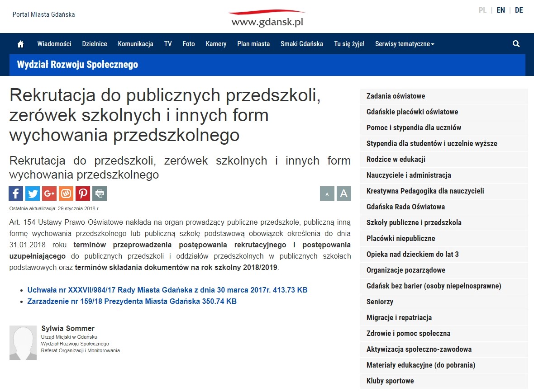
Task: Open Migracje i repatriacja sidebar item
Action: 444,318
